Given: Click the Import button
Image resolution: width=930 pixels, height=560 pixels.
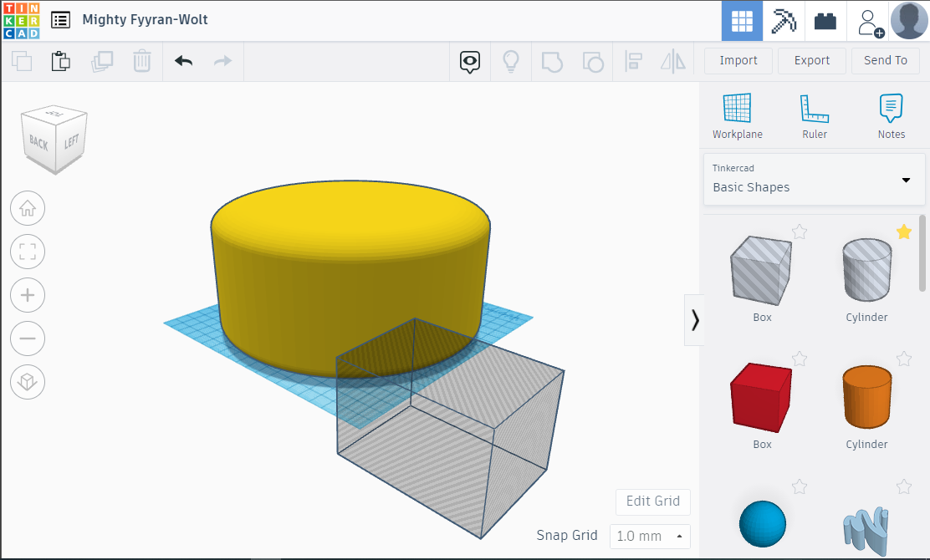Looking at the screenshot, I should [738, 60].
